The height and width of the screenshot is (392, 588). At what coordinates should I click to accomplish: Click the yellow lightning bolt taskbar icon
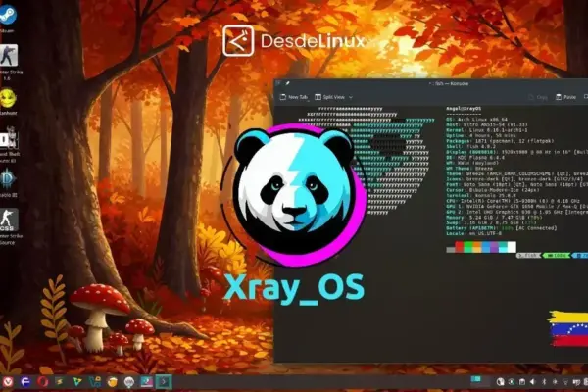click(x=59, y=382)
